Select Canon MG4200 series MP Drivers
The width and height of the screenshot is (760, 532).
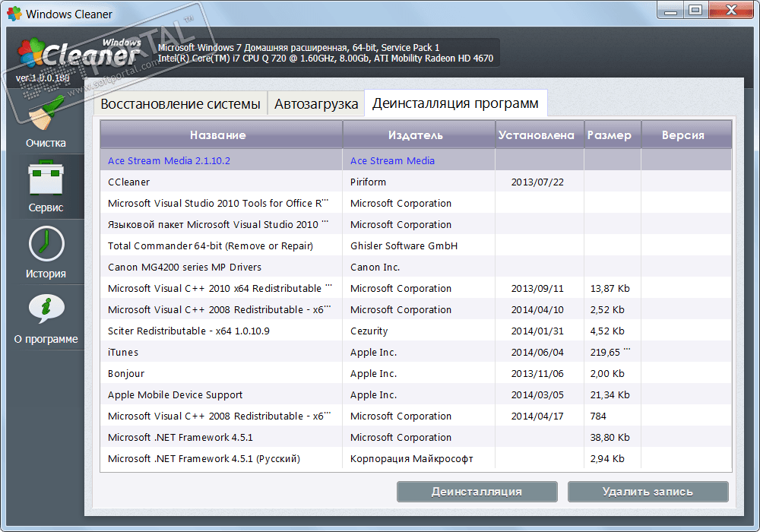tap(416, 267)
